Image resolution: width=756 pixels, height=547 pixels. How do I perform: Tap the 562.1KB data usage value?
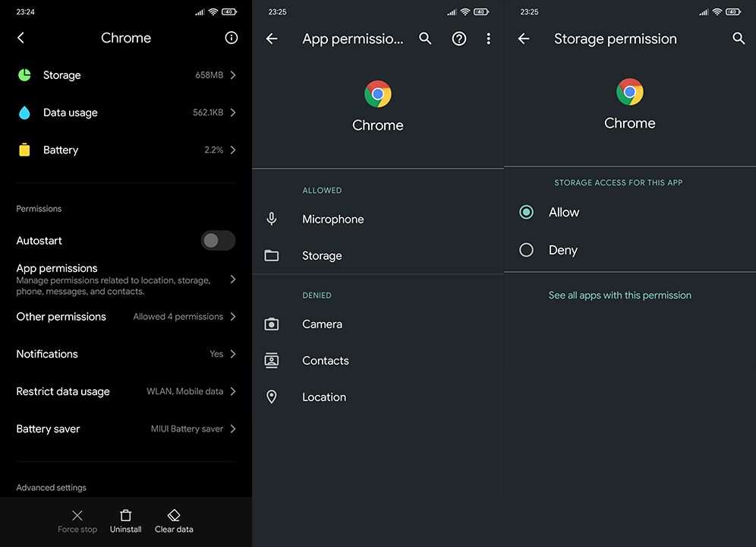pos(208,112)
